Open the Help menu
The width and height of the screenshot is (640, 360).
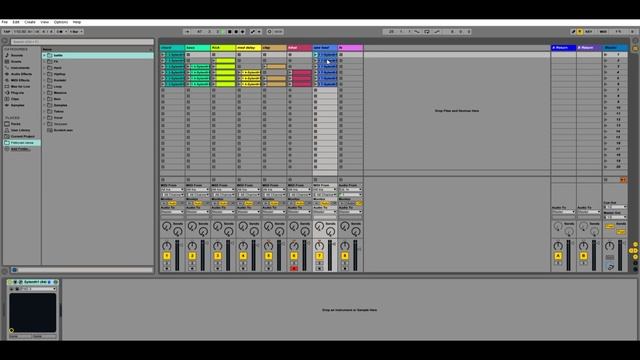pos(77,22)
